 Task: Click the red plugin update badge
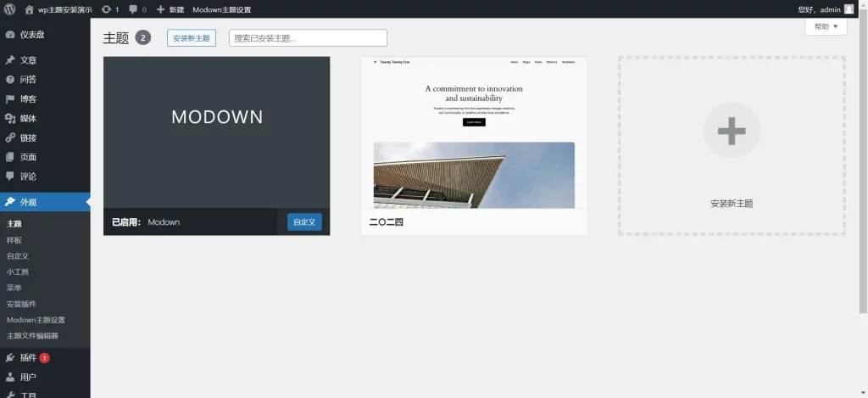coord(44,358)
